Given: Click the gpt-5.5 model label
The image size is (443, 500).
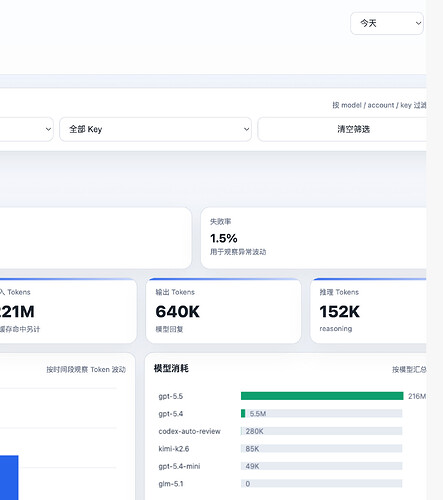Looking at the screenshot, I should click(x=171, y=396).
